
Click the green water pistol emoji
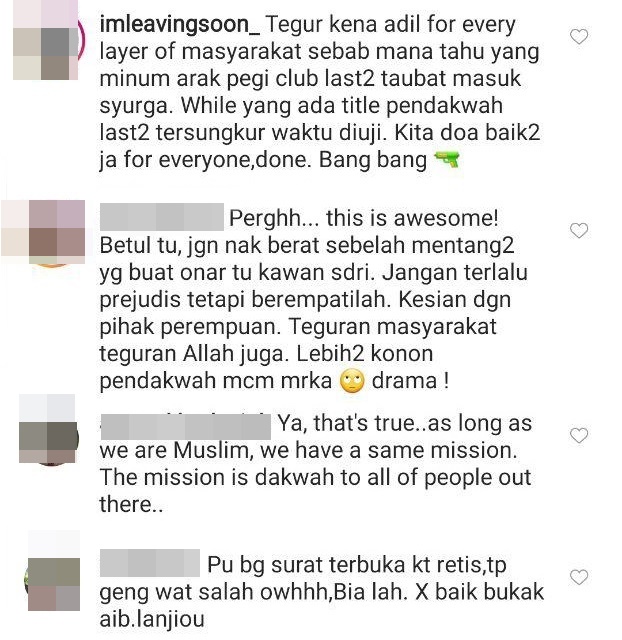(447, 160)
